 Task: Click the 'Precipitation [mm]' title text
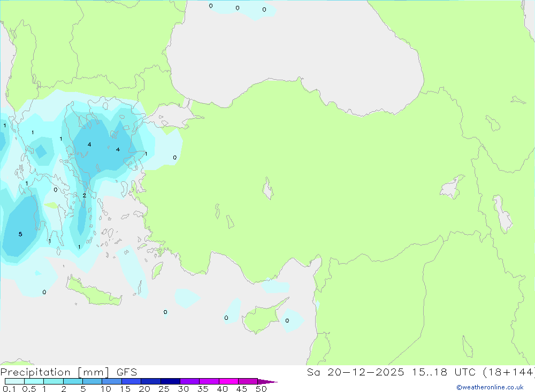click(55, 372)
